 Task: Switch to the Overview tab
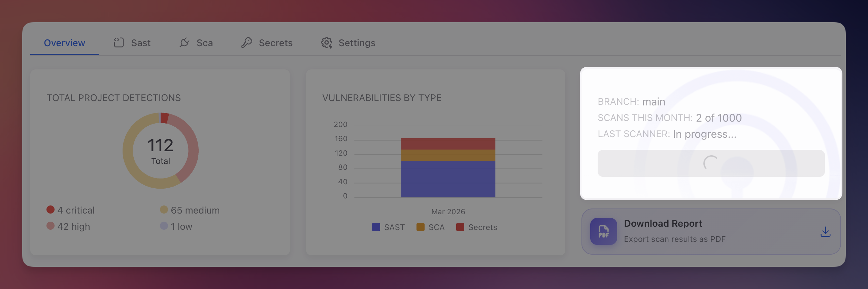pyautogui.click(x=65, y=43)
